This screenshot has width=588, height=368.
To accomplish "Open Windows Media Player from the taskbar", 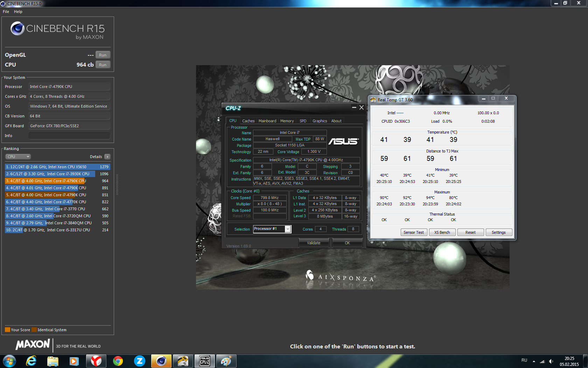I will pos(74,361).
